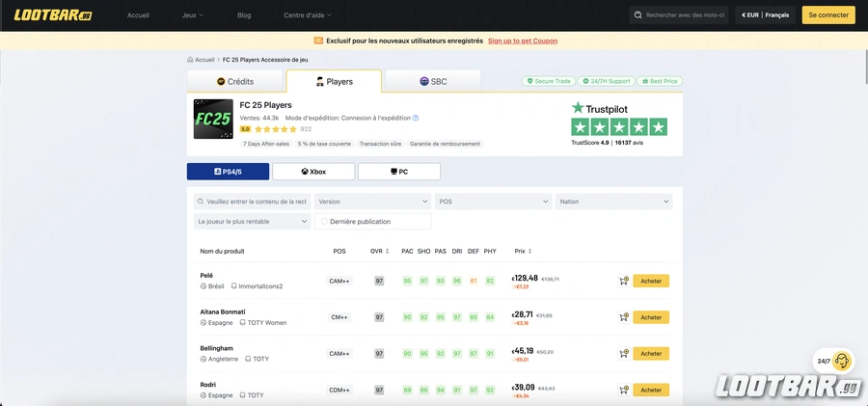Click the 24/7H Support badge
868x406 pixels.
click(607, 81)
